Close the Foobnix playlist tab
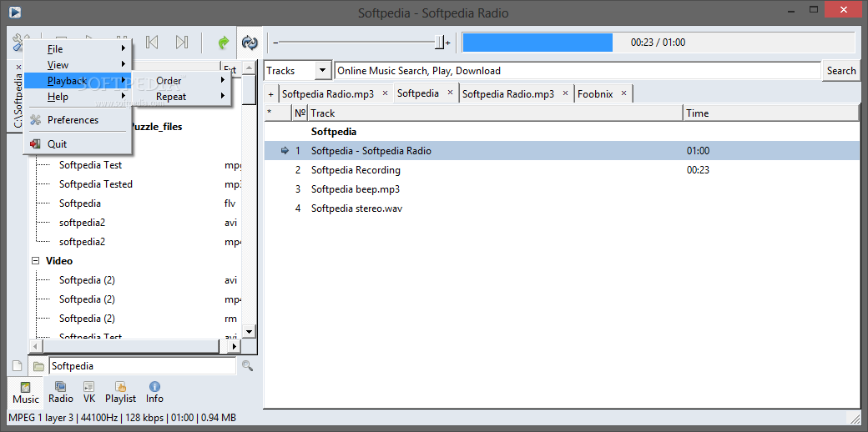Image resolution: width=868 pixels, height=432 pixels. pyautogui.click(x=624, y=93)
